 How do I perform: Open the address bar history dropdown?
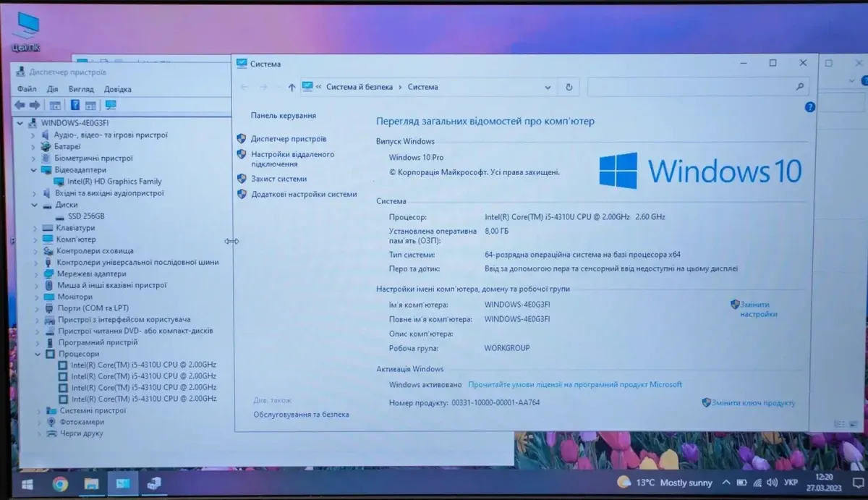click(x=547, y=87)
